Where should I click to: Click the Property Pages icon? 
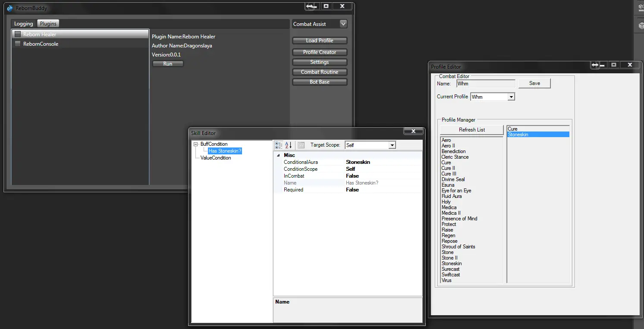[301, 145]
